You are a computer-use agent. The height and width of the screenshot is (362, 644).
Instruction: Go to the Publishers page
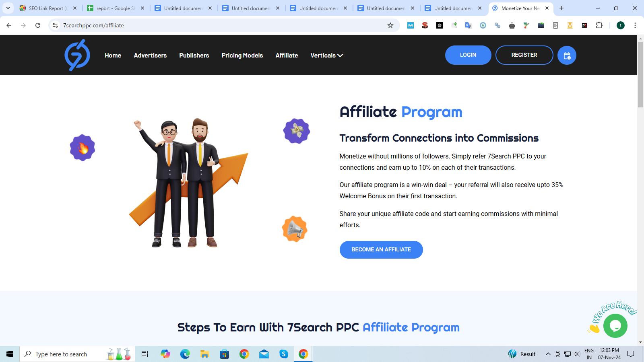194,56
